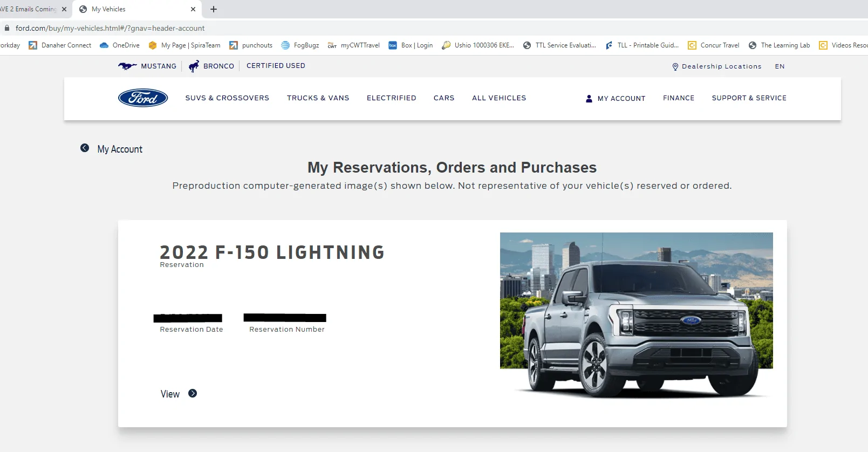Open the EN language selector
Image resolution: width=868 pixels, height=452 pixels.
780,66
